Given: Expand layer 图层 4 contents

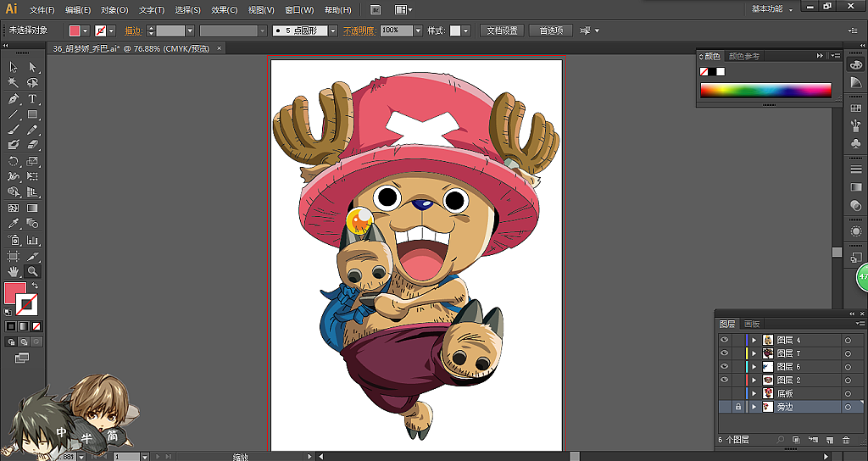Looking at the screenshot, I should point(754,340).
